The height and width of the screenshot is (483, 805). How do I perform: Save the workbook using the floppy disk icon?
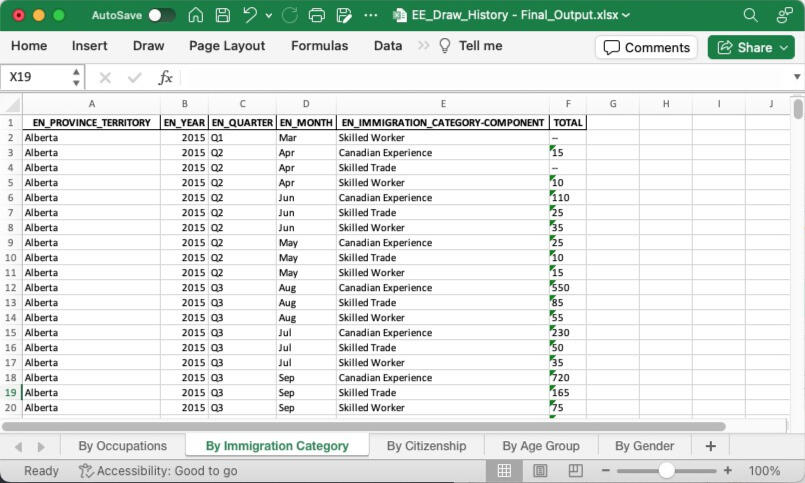[223, 15]
